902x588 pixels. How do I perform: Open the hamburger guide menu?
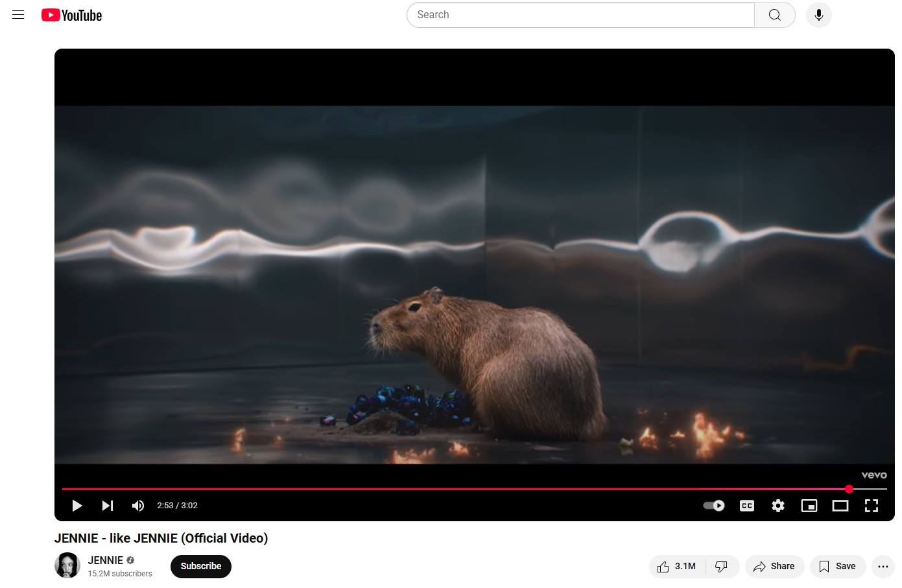(x=18, y=15)
